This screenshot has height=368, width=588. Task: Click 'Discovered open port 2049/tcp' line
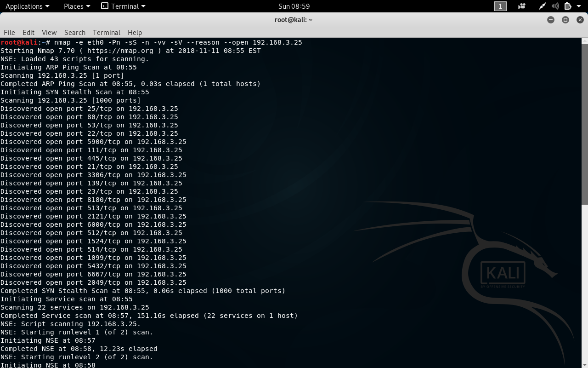click(93, 282)
